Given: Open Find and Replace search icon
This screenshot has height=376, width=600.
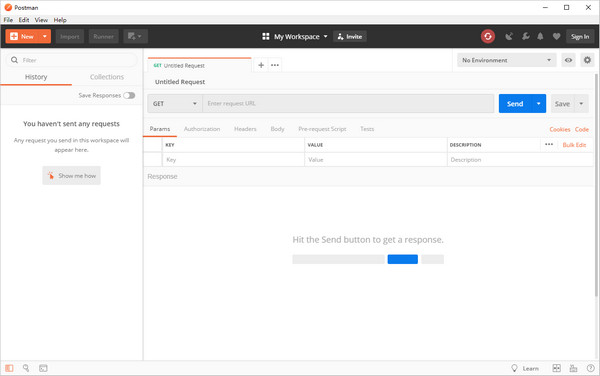Looking at the screenshot, I should [26, 368].
